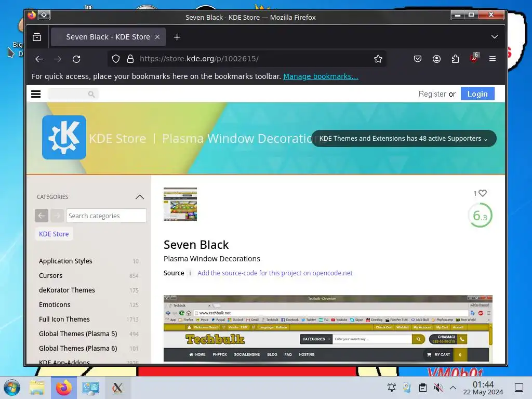Open the Extensions puzzle icon
This screenshot has height=399, width=532.
455,59
